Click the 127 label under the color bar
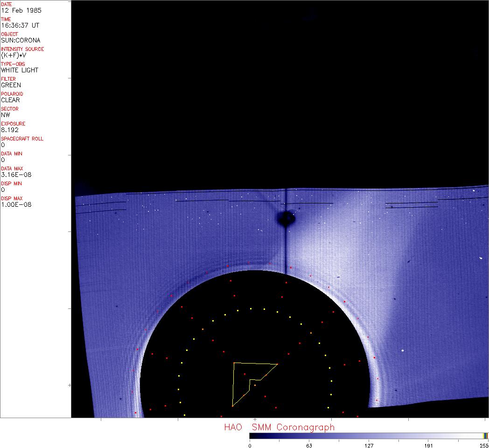Screen dimensions: 489x448 click(369, 445)
